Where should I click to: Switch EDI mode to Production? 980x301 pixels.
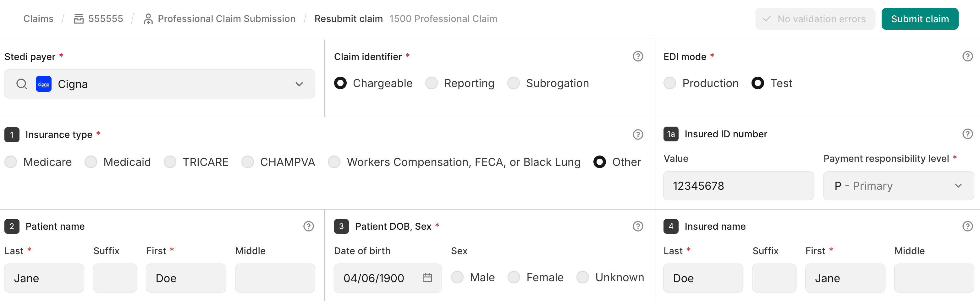pyautogui.click(x=669, y=83)
